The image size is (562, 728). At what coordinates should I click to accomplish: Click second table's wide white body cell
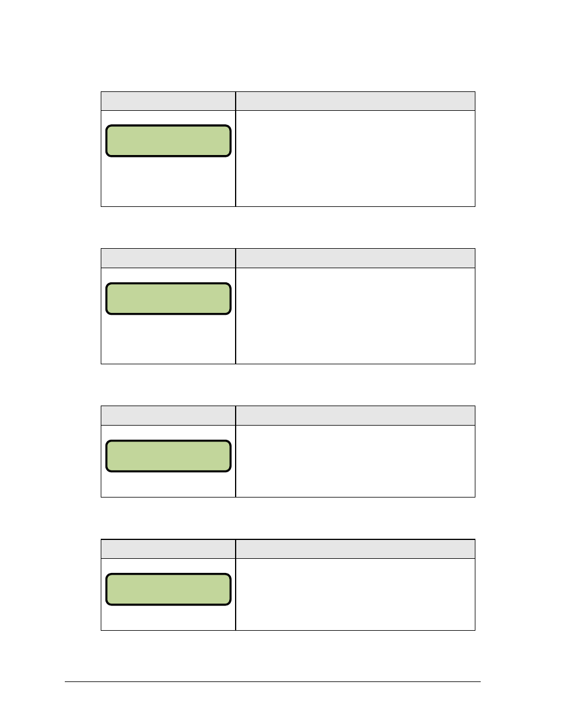click(x=355, y=316)
